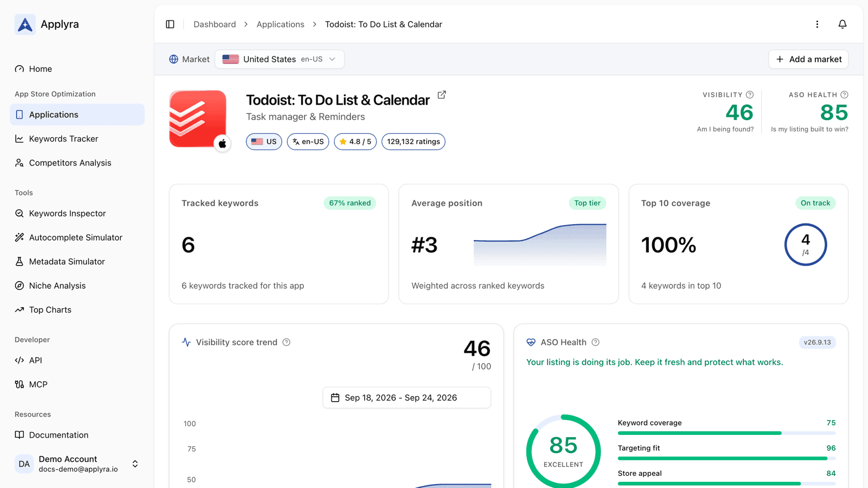Open Keywords Inspector tool
868x488 pixels.
[x=77, y=213]
